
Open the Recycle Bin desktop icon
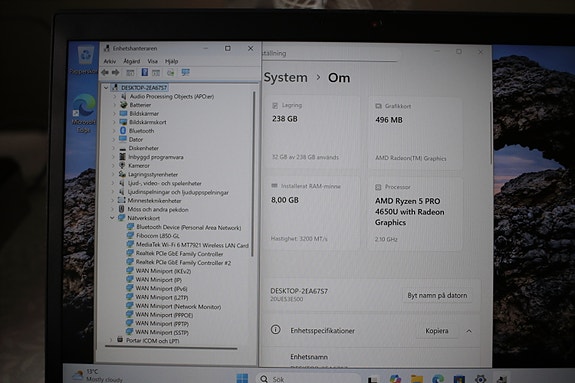pos(85,60)
